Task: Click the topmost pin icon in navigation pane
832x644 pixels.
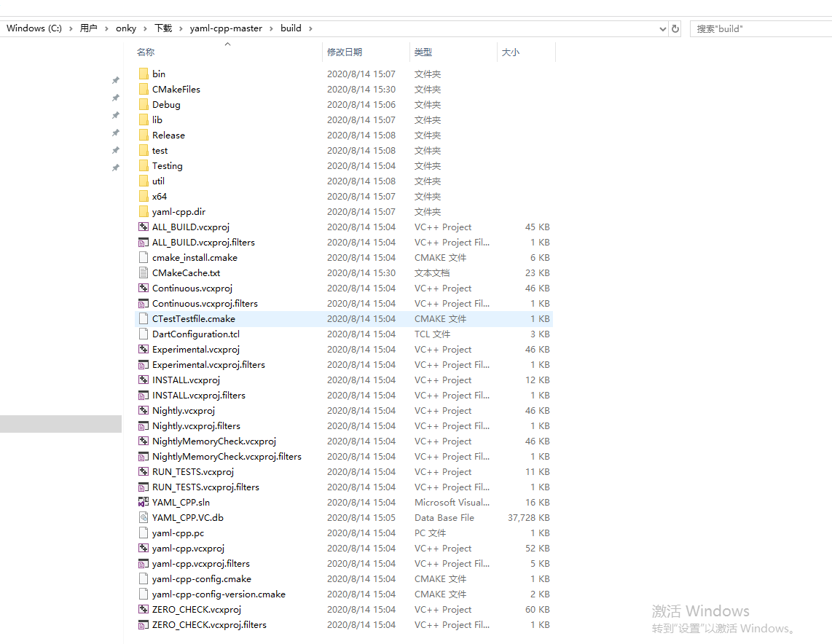Action: point(115,79)
